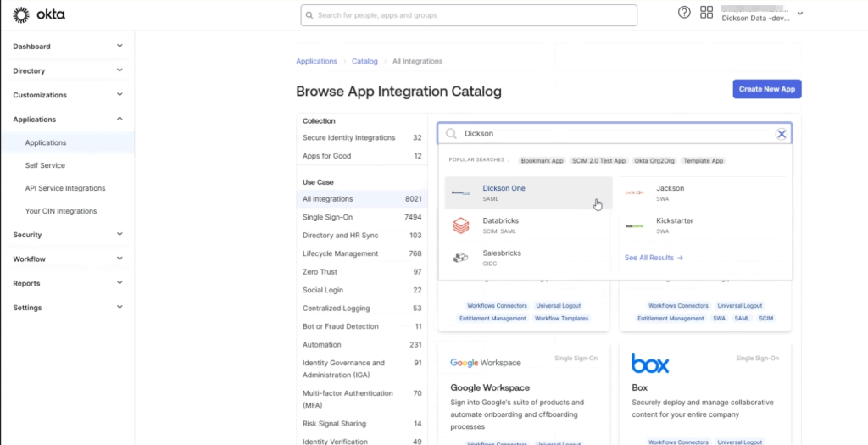Viewport: 868px width, 445px height.
Task: Select Kickstarter search result
Action: [703, 225]
